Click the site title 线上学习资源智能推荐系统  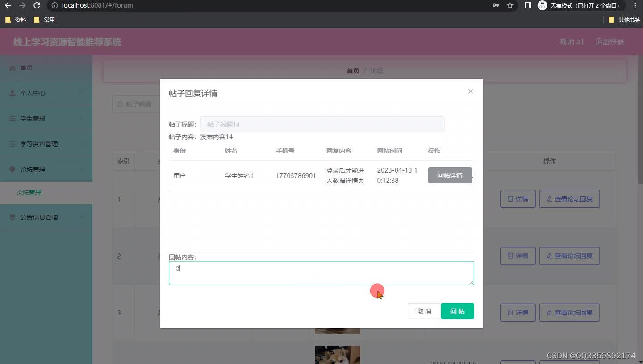click(x=67, y=42)
